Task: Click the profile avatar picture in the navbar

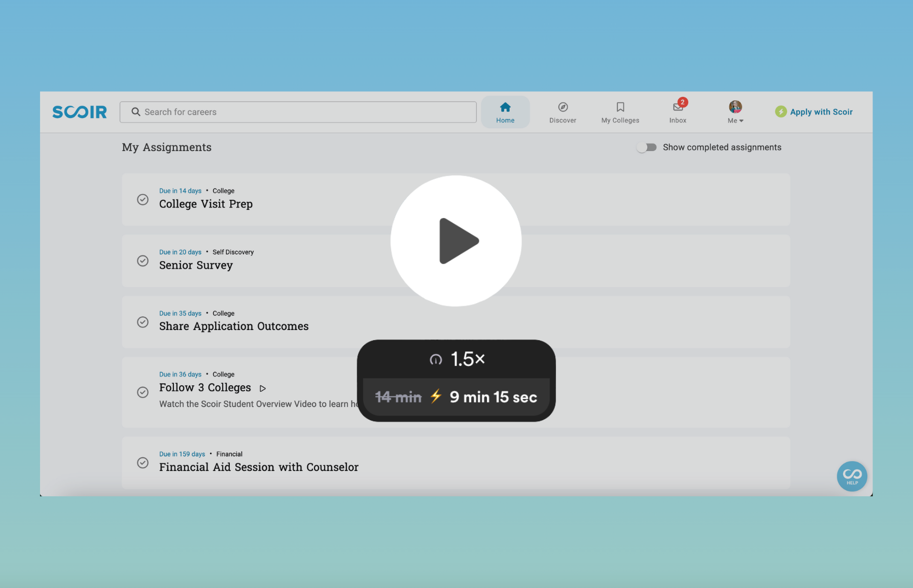Action: (735, 106)
